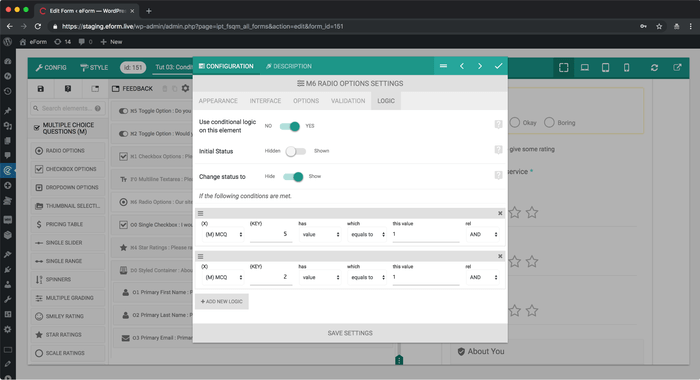
Task: Click help icon for Change status to
Action: (498, 175)
